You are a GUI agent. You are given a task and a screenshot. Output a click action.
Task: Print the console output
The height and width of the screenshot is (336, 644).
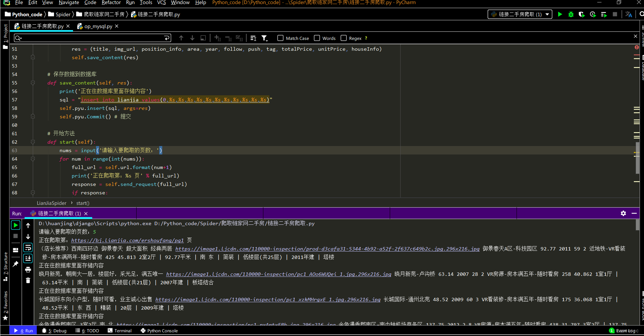28,269
